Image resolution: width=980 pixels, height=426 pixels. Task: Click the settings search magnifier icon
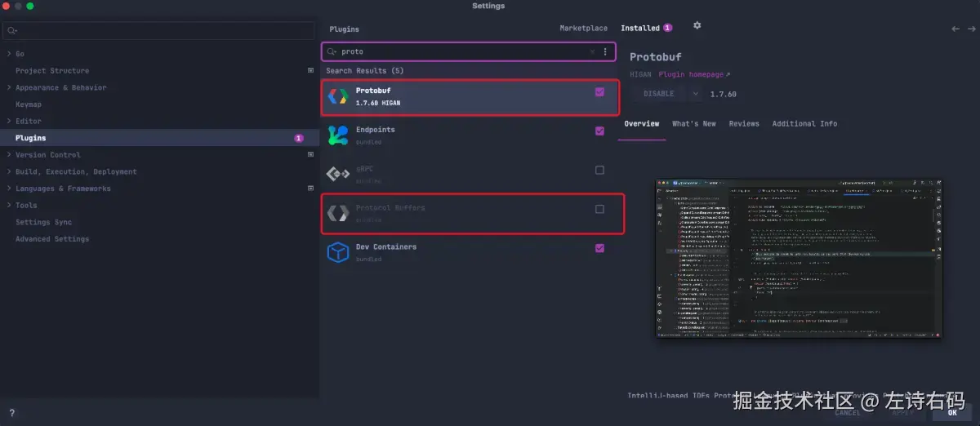[x=12, y=31]
